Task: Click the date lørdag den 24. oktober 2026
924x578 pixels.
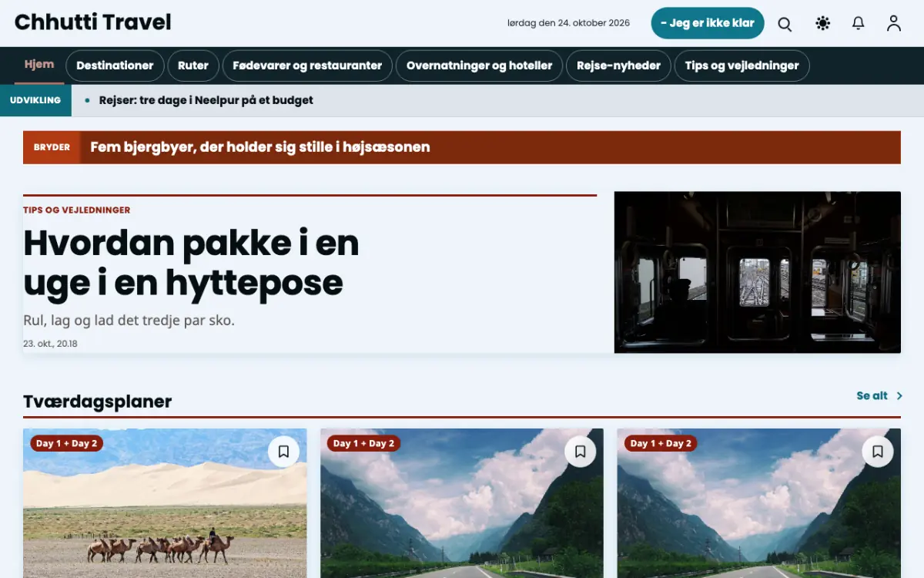Action: click(568, 23)
